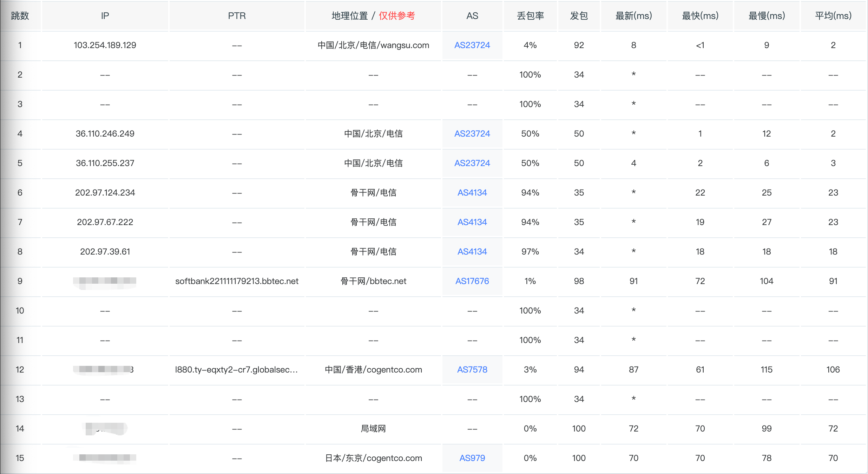Click the 仅供参考 red text in header
This screenshot has width=868, height=474.
point(397,16)
